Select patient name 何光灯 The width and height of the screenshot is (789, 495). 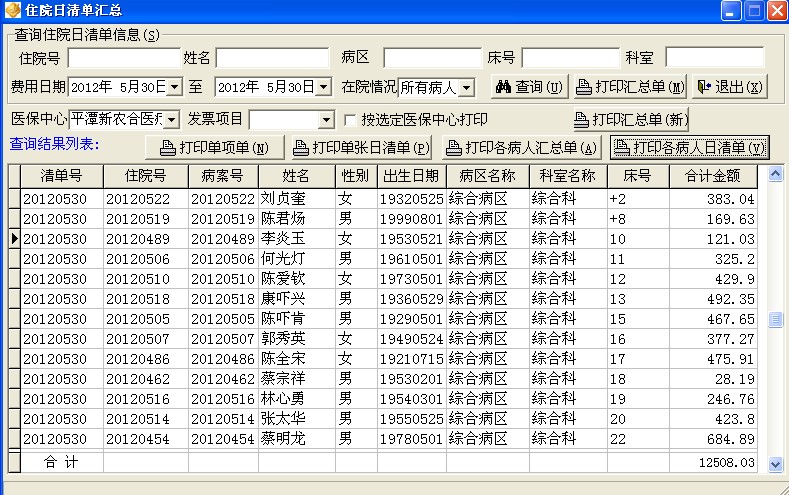click(283, 259)
